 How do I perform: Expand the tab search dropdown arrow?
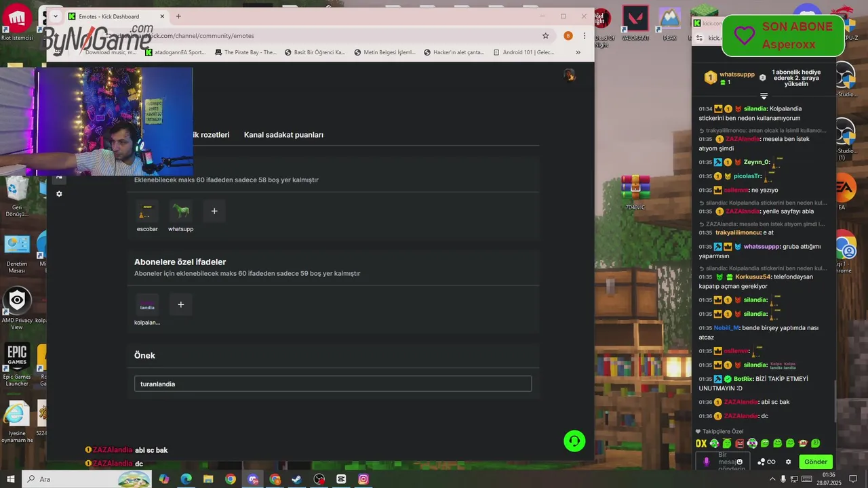56,16
